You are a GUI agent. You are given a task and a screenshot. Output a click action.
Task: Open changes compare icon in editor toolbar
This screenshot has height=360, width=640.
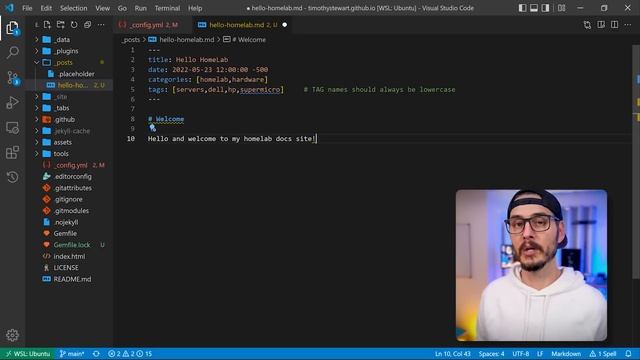point(587,25)
